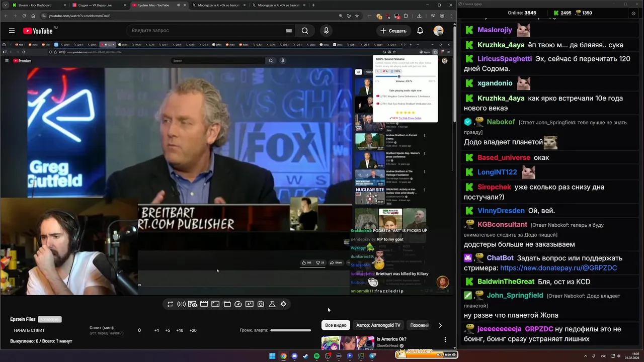
Task: Add +10 minutes to the split
Action: 180,330
